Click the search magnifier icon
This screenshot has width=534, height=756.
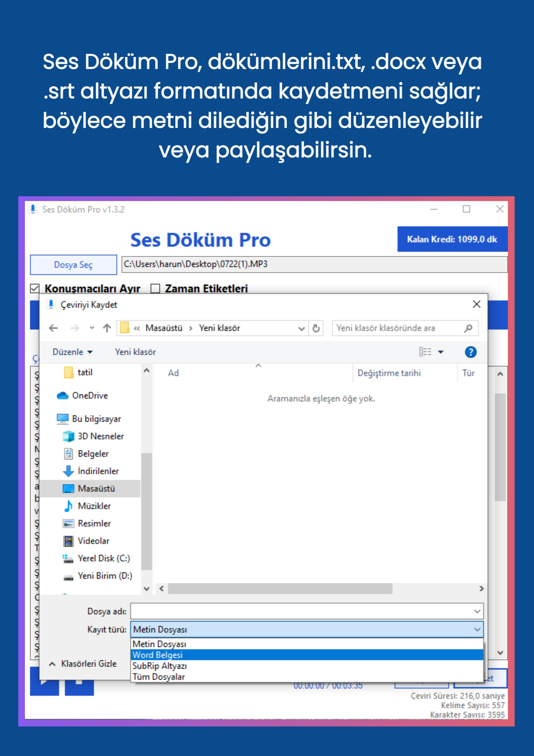468,328
